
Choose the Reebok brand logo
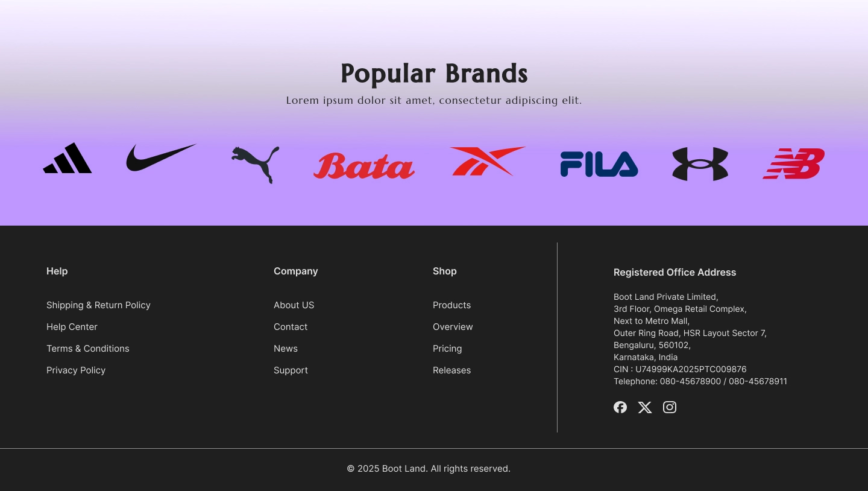coord(487,161)
